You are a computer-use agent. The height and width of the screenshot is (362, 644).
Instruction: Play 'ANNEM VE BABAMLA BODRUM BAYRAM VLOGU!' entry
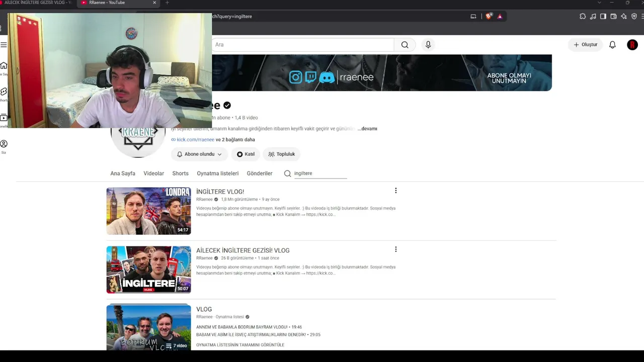249,327
